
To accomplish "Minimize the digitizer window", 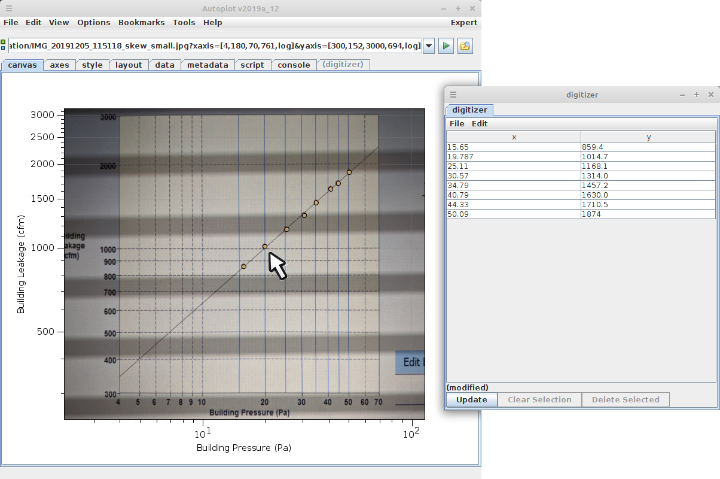I will click(682, 95).
